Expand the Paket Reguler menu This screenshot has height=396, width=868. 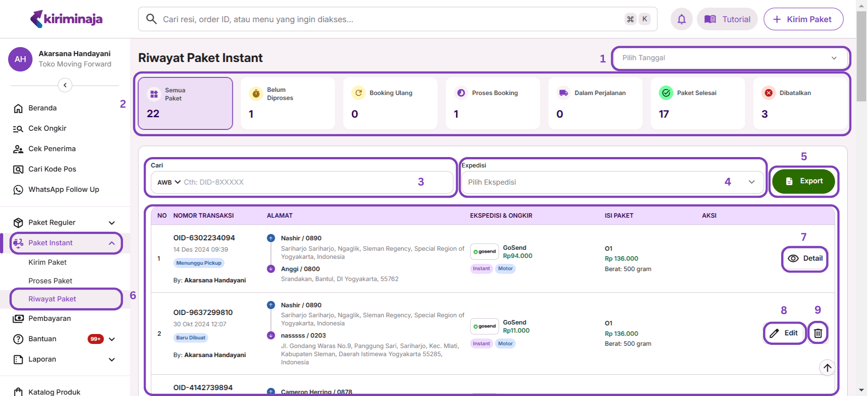63,223
